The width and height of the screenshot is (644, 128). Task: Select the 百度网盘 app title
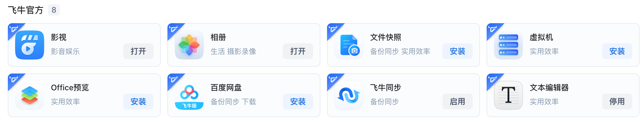(x=226, y=88)
